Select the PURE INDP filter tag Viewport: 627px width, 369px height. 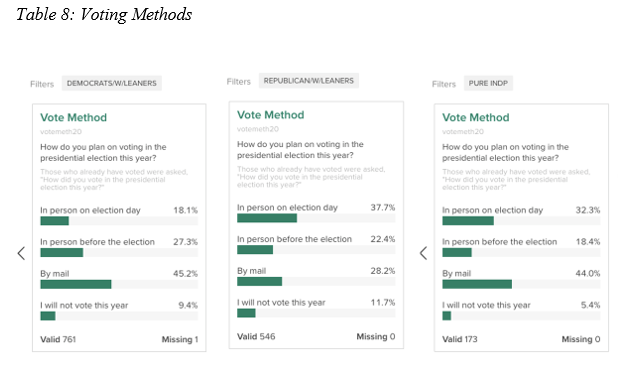point(488,83)
